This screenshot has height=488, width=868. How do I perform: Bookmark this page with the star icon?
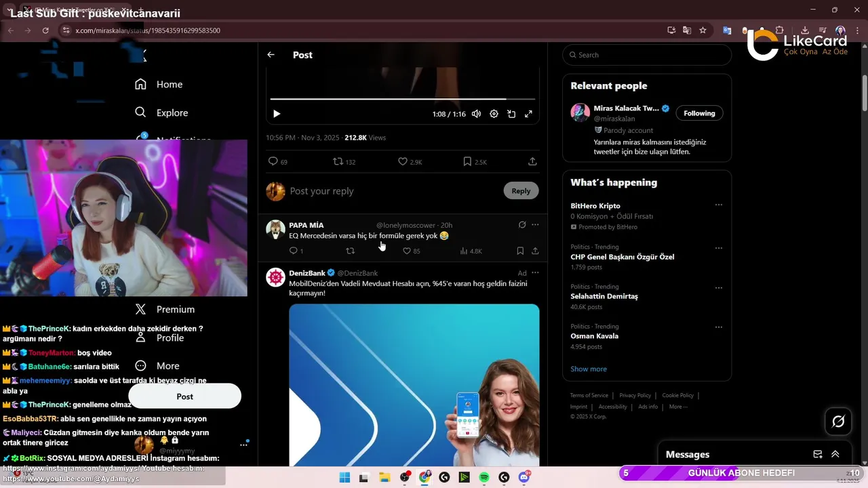[x=703, y=30]
